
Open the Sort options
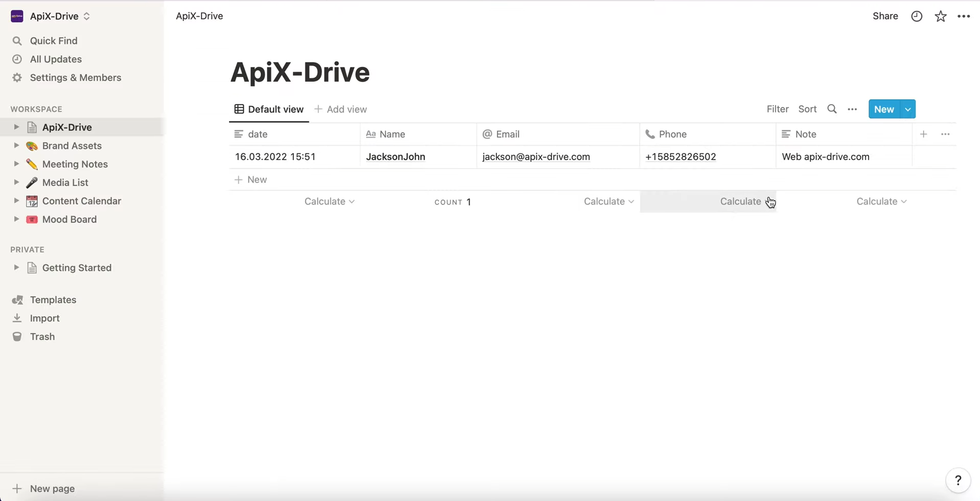pyautogui.click(x=807, y=109)
